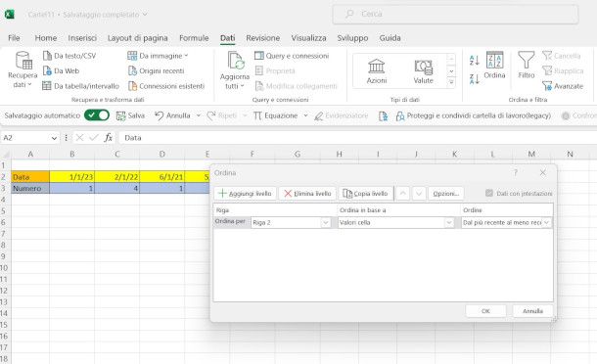Switch to the Revisione tab

(262, 38)
